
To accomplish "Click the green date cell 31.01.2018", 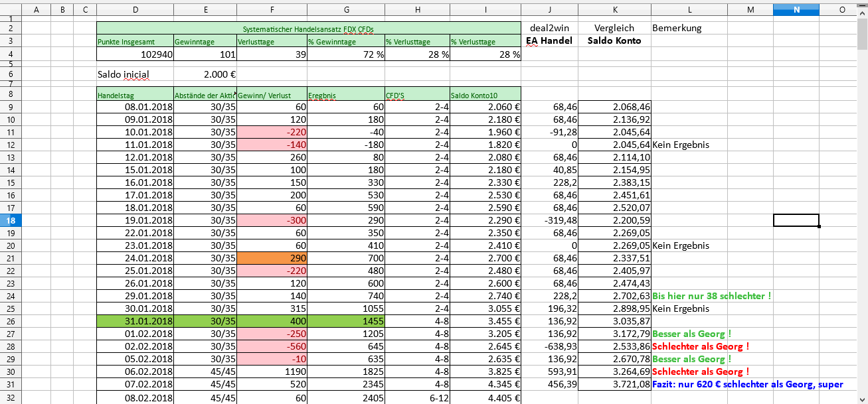I will [x=135, y=321].
